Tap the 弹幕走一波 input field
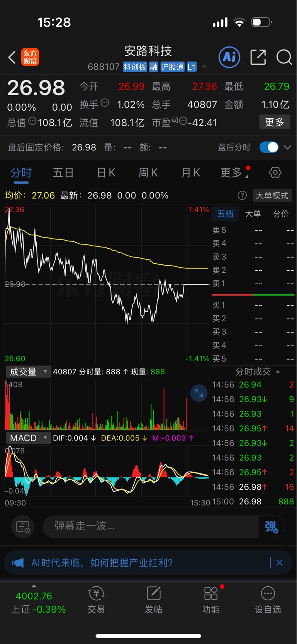 (151, 526)
